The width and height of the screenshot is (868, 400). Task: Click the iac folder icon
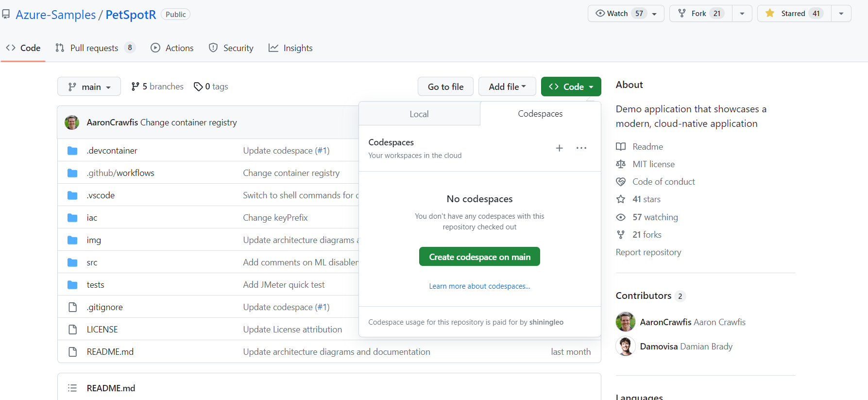click(x=72, y=218)
